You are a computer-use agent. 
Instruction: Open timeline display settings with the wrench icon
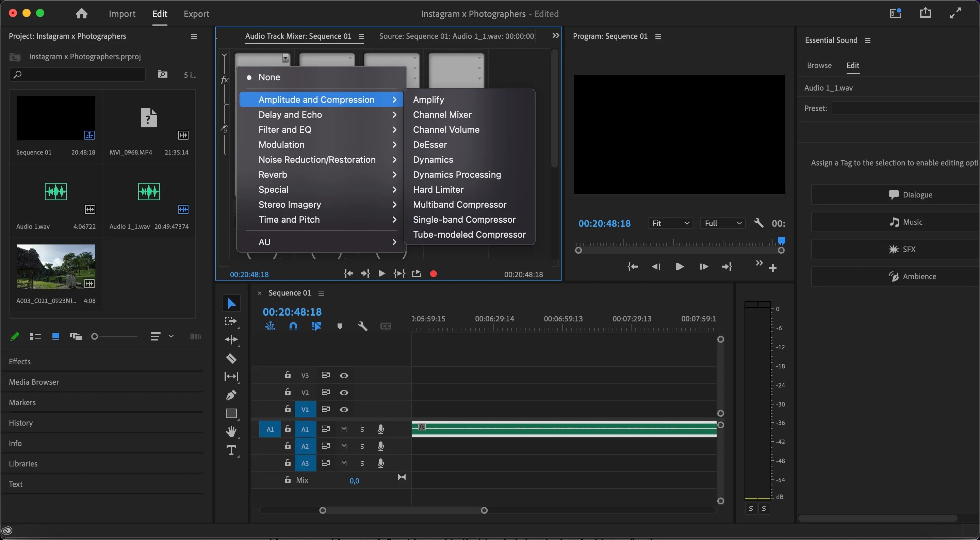pos(362,326)
